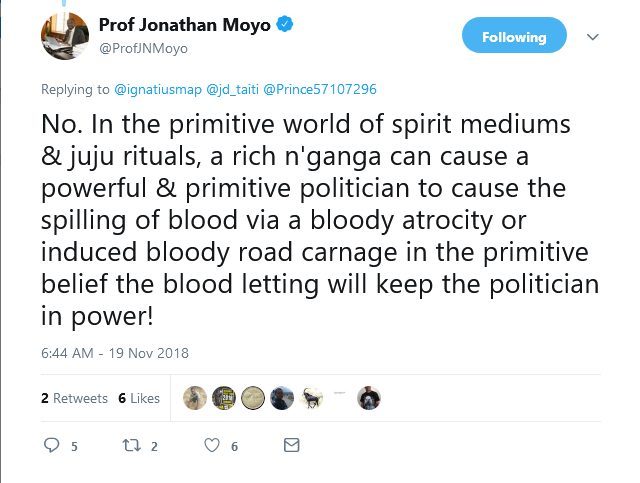
Task: Open Prof Jonathan Moyo's profile picture
Action: pyautogui.click(x=63, y=36)
